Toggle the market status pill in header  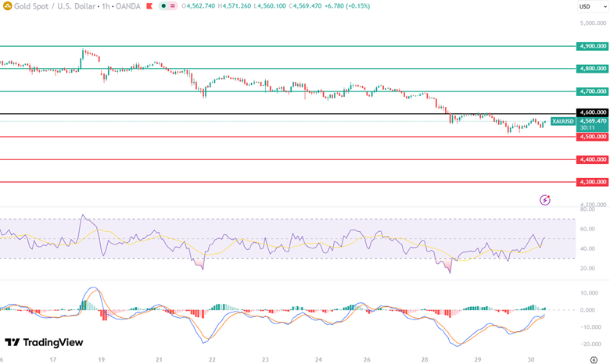[x=167, y=6]
